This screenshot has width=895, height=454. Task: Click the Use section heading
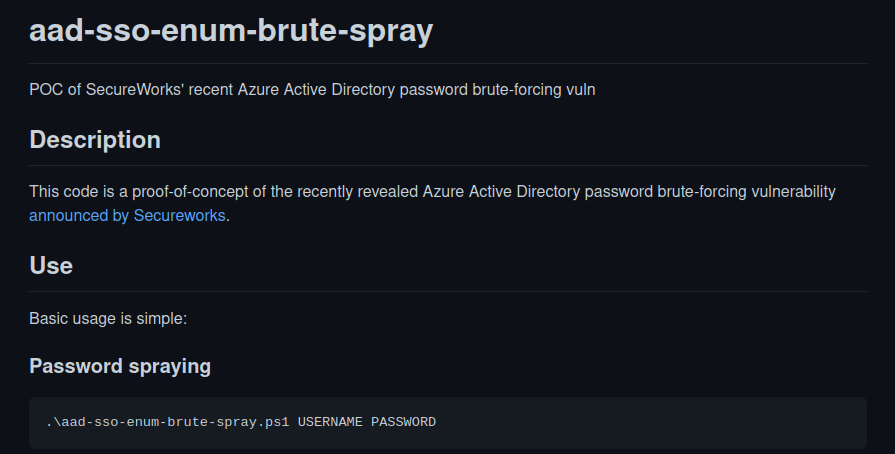pyautogui.click(x=51, y=266)
